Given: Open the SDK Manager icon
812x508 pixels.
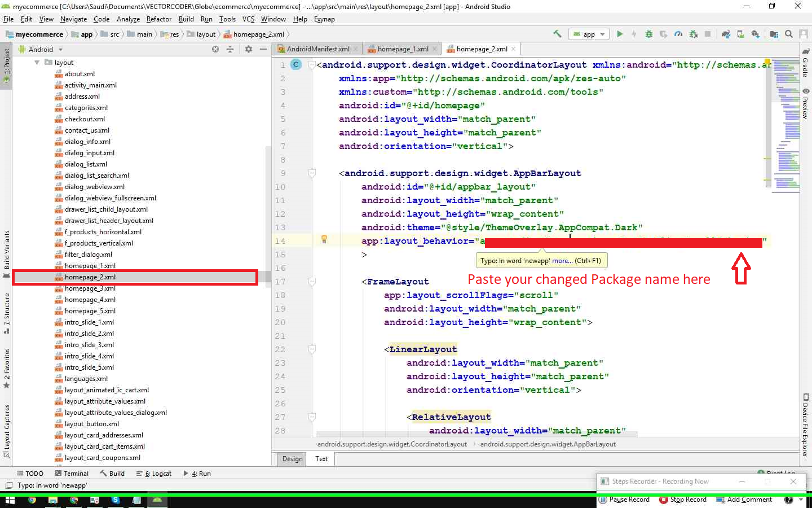Looking at the screenshot, I should click(755, 34).
